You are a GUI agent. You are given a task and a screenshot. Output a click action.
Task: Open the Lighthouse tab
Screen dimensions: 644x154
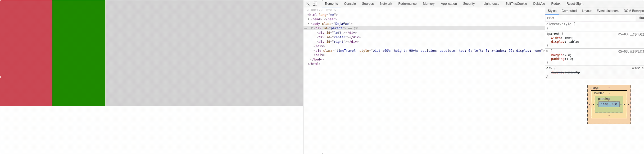click(491, 4)
